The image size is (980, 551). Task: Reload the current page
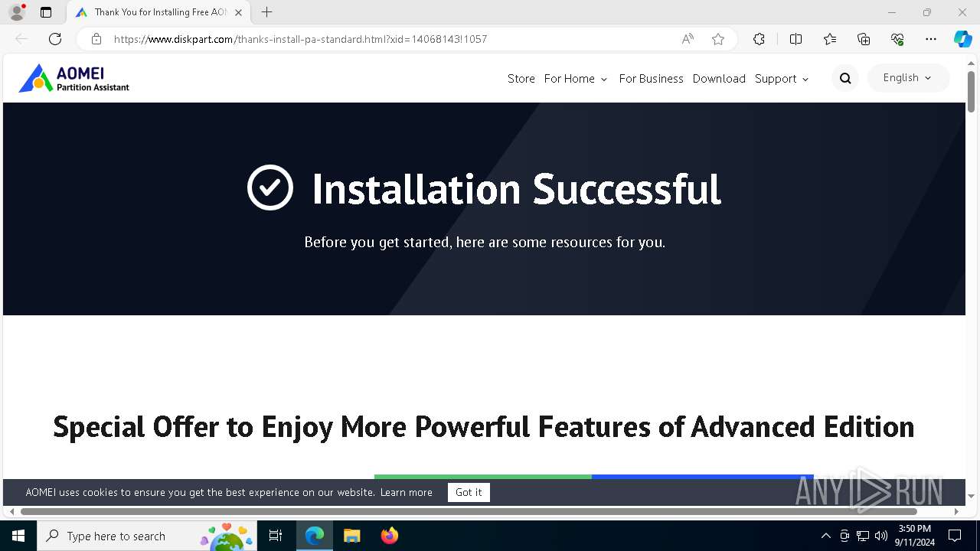point(55,39)
